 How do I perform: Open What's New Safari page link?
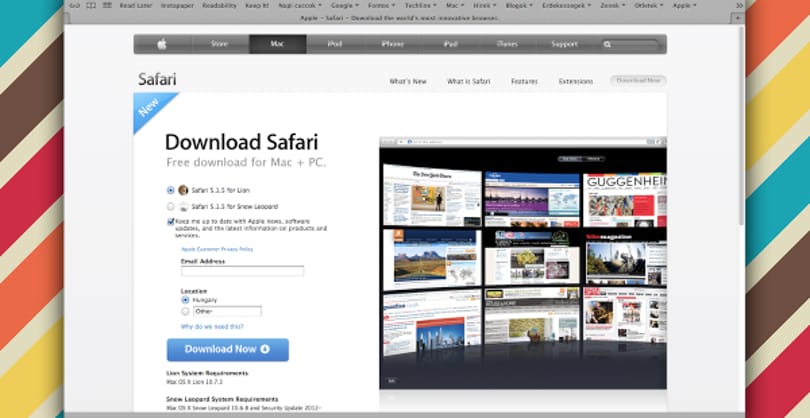pyautogui.click(x=408, y=82)
